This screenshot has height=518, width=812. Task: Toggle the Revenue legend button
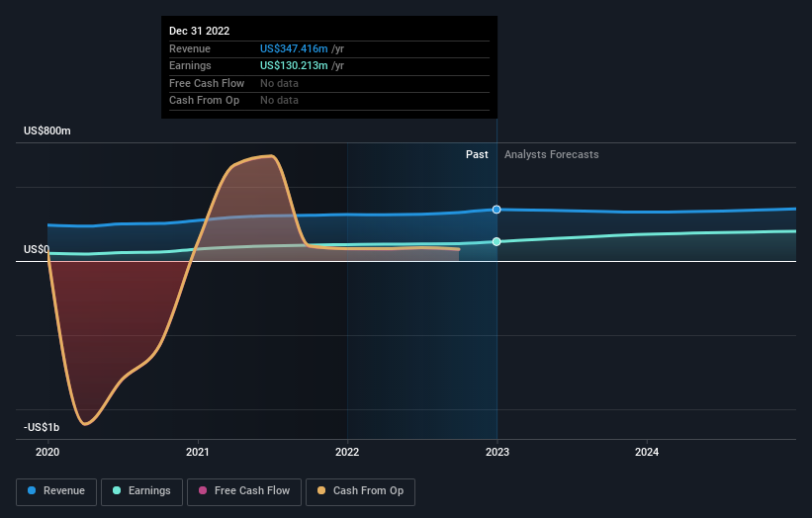click(56, 491)
